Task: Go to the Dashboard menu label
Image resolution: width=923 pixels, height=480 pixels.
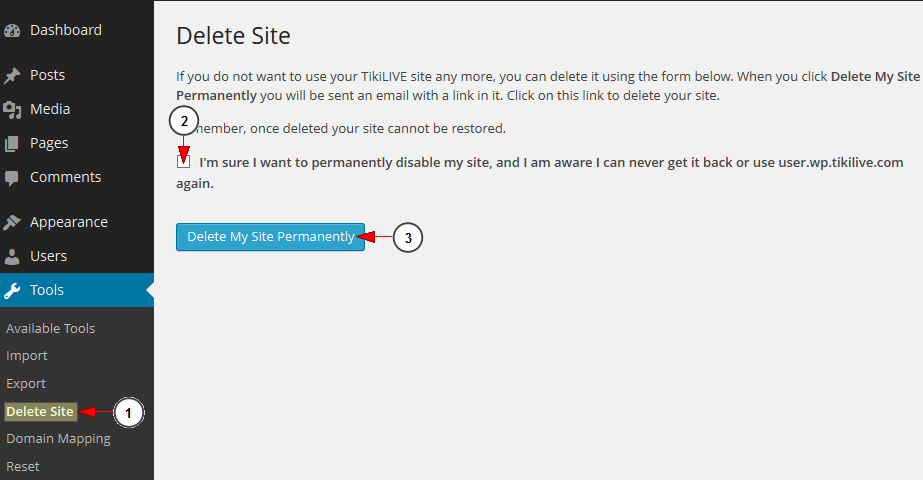Action: tap(66, 30)
